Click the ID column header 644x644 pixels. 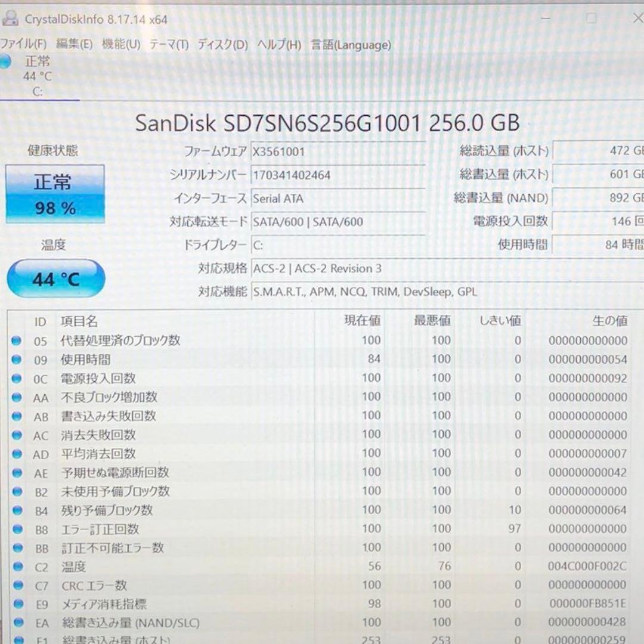[x=40, y=321]
